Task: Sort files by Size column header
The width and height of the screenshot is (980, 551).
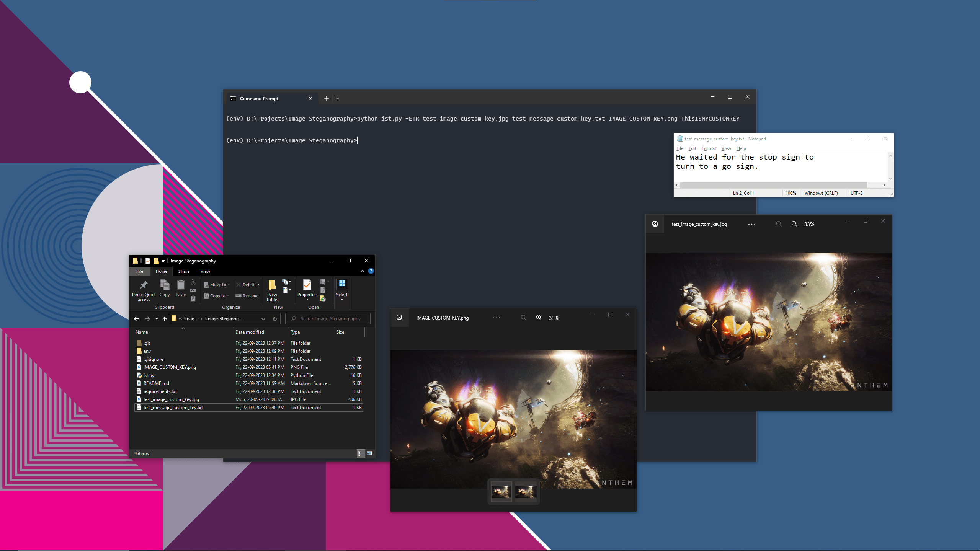Action: tap(349, 332)
